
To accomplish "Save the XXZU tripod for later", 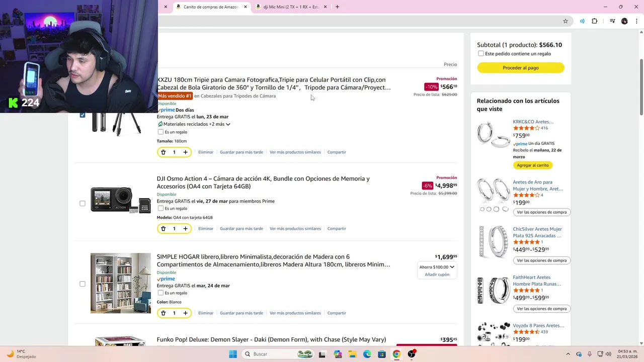I will [x=242, y=152].
